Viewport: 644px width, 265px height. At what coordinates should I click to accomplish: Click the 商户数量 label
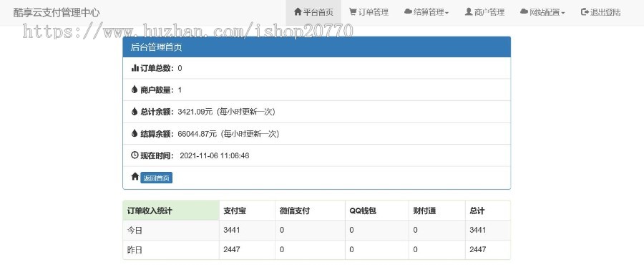coord(157,90)
